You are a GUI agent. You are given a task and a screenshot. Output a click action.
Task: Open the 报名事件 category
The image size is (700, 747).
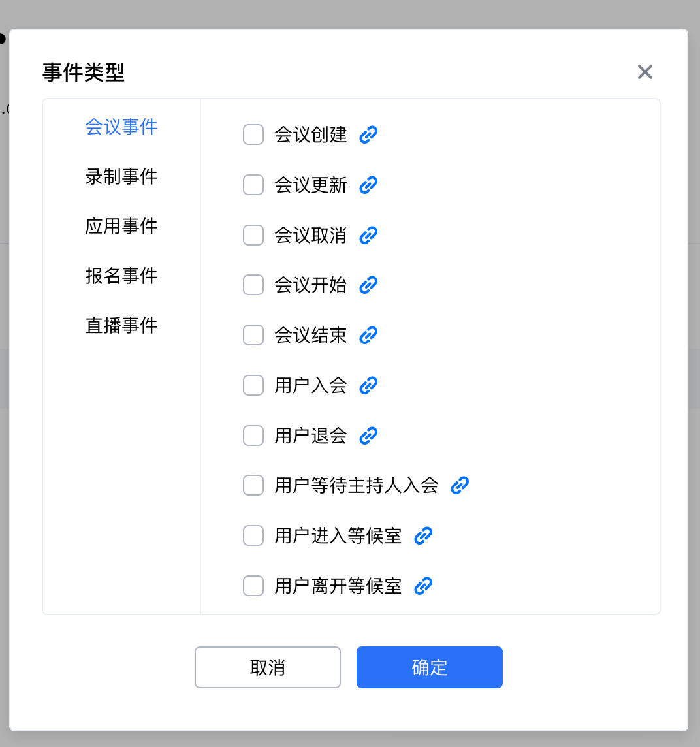pos(121,276)
